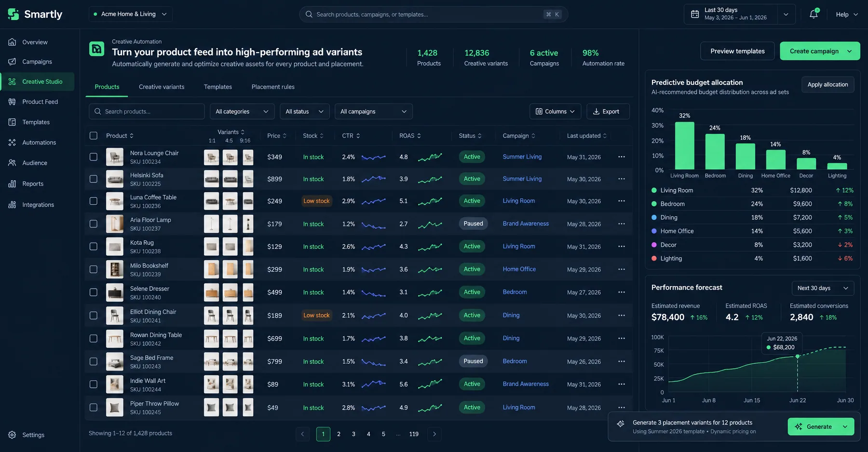Open Integrations in the sidebar

pyautogui.click(x=38, y=204)
